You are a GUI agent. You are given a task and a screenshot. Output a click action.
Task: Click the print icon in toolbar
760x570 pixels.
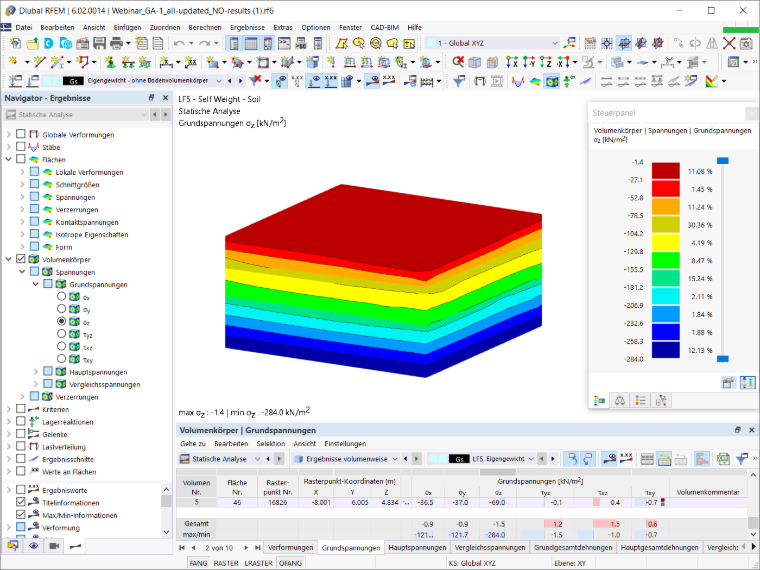(x=116, y=43)
